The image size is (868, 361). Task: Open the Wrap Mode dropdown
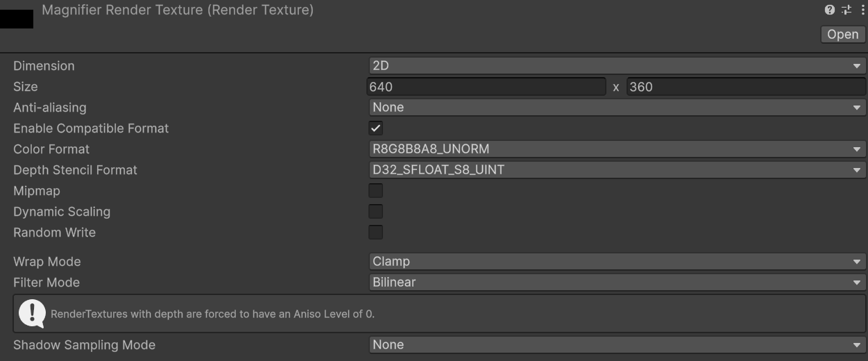617,262
